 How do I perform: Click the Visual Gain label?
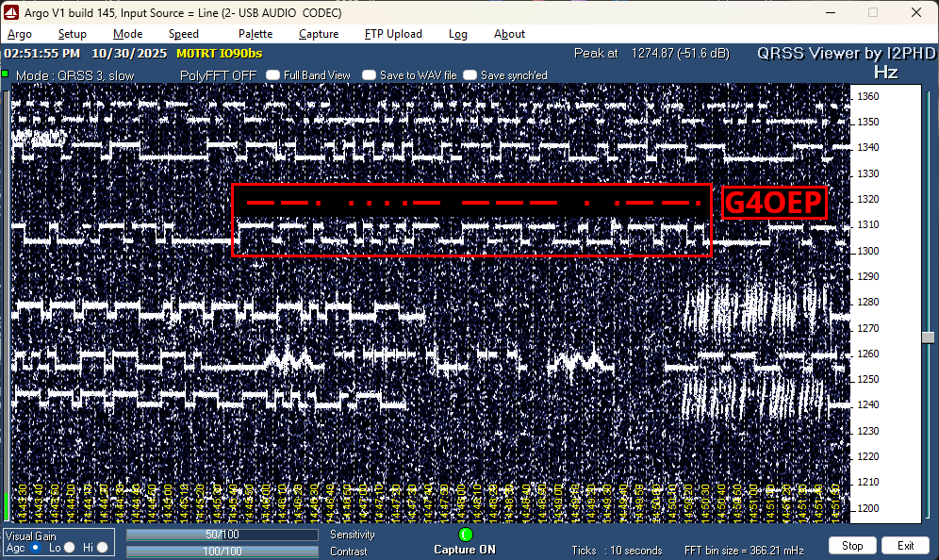[30, 536]
